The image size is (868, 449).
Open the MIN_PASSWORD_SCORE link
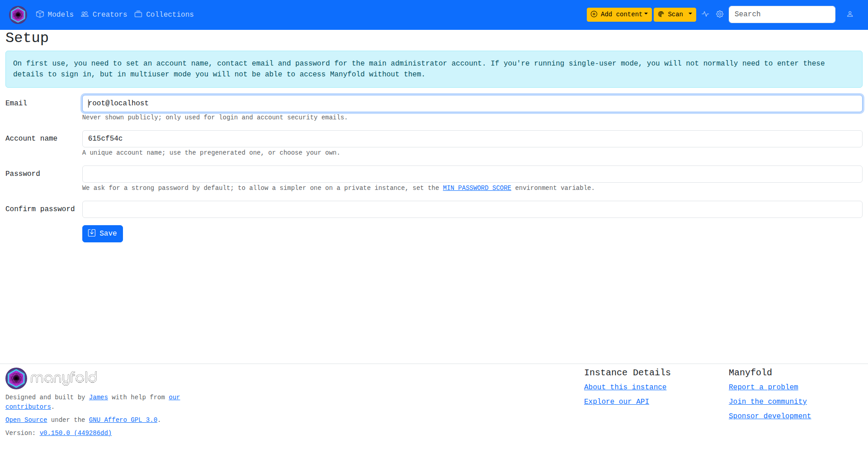click(x=477, y=188)
